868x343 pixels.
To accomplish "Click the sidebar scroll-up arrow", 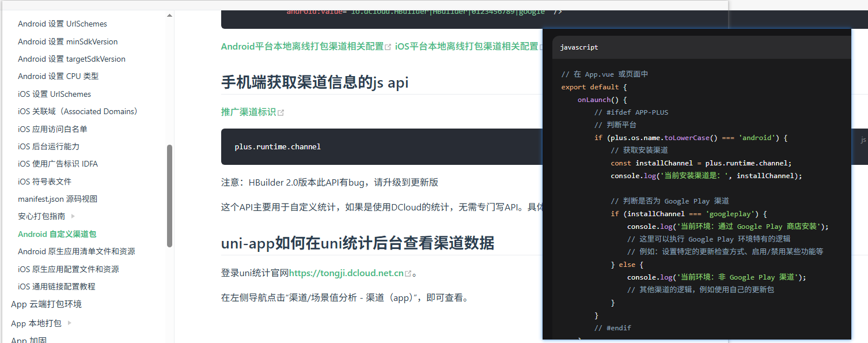I will pos(169,16).
